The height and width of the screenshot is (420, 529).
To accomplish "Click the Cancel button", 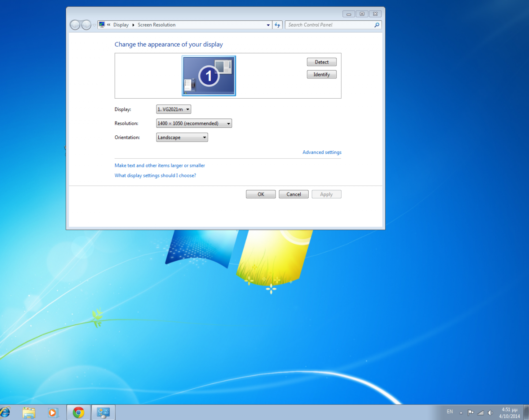I will 294,194.
